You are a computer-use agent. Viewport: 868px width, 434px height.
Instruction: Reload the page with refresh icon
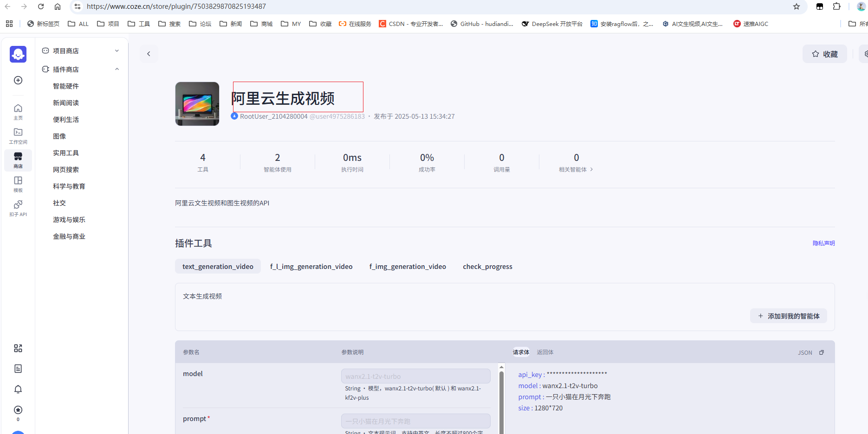pos(41,6)
